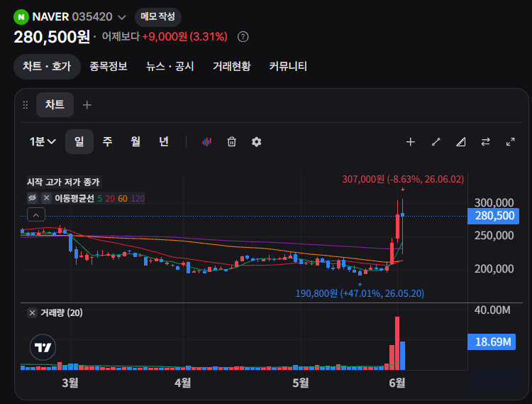Click the 4월 date axis label

tap(183, 383)
